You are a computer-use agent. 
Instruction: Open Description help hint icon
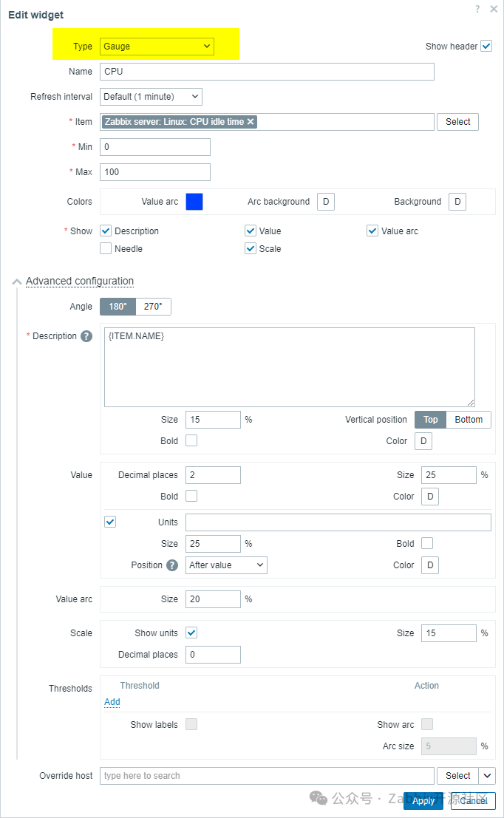point(86,336)
